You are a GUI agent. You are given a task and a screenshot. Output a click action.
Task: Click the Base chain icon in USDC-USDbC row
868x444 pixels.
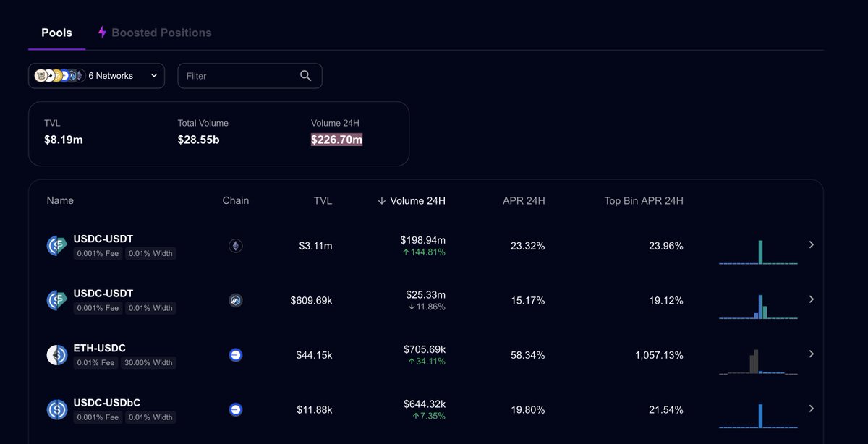click(x=236, y=409)
